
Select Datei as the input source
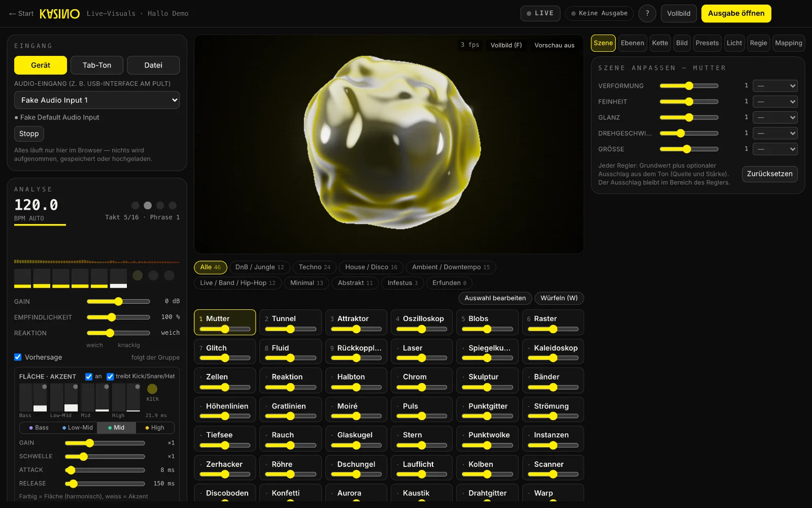point(153,65)
